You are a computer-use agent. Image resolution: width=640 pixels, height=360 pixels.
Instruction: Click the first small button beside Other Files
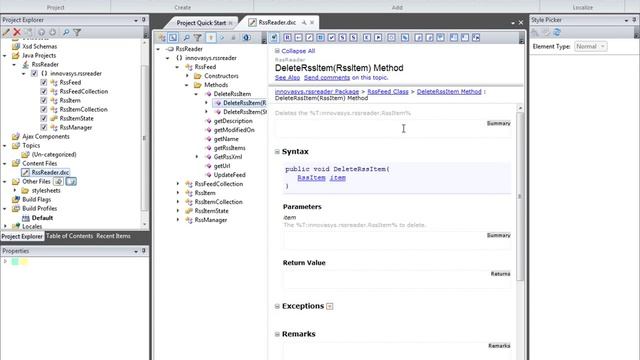[x=58, y=181]
